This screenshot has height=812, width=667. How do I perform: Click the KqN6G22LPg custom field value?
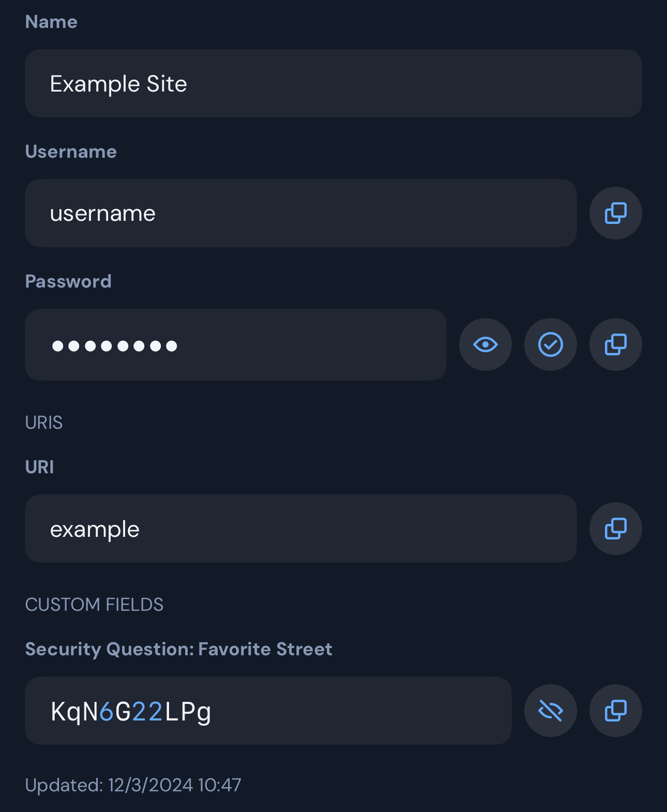(x=268, y=711)
